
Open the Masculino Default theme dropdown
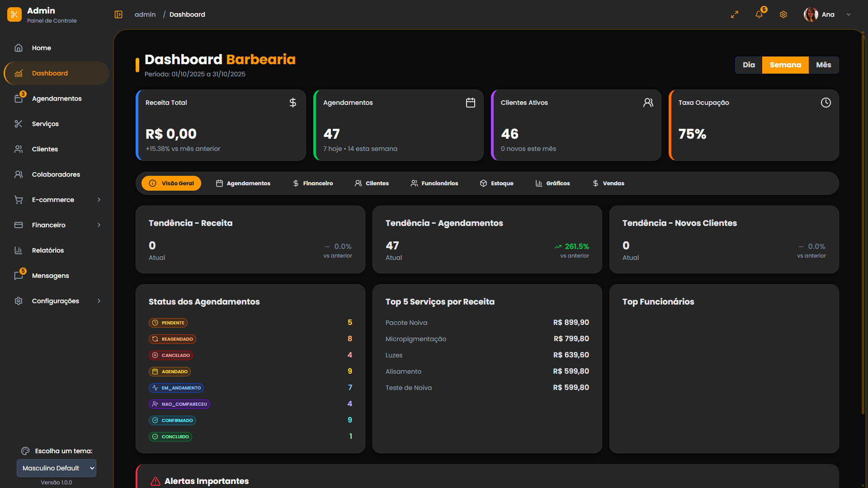click(x=57, y=468)
